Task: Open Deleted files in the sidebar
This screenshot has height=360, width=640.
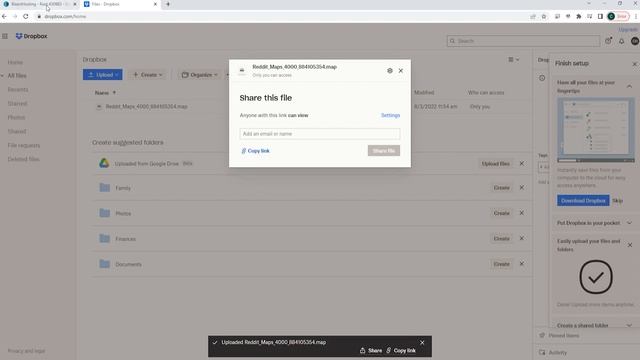Action: [23, 159]
